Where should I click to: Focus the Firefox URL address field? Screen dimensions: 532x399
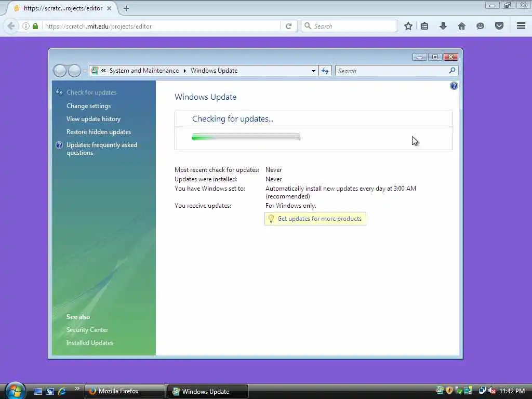point(161,26)
